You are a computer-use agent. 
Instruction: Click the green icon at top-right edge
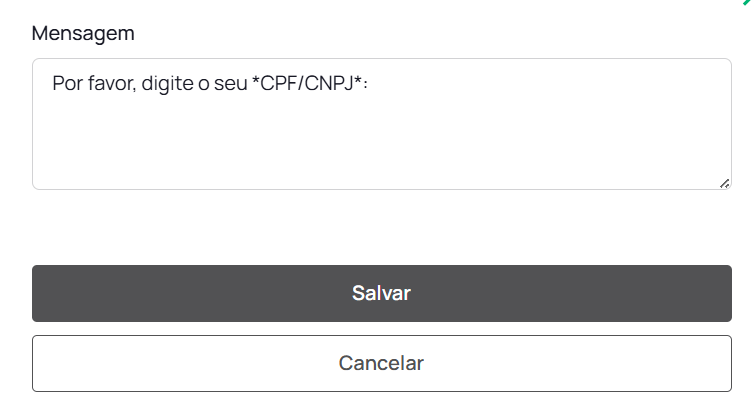click(747, 3)
